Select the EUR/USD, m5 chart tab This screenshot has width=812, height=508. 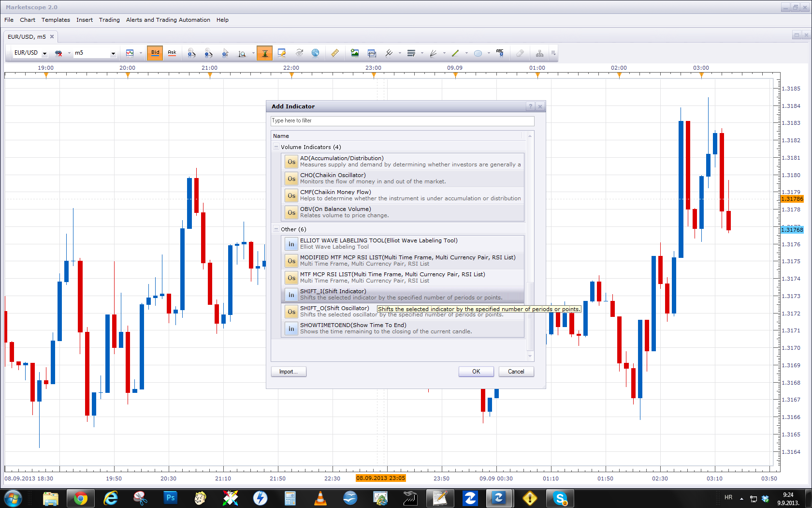pos(27,37)
